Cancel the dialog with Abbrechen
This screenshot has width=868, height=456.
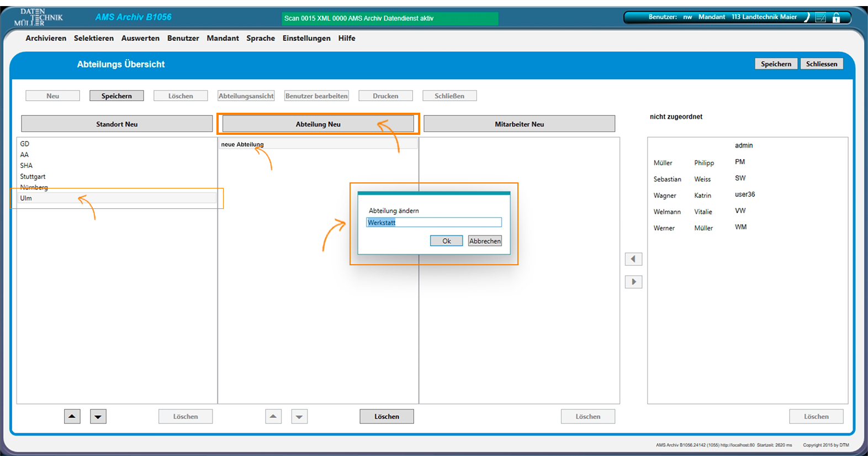click(x=485, y=241)
